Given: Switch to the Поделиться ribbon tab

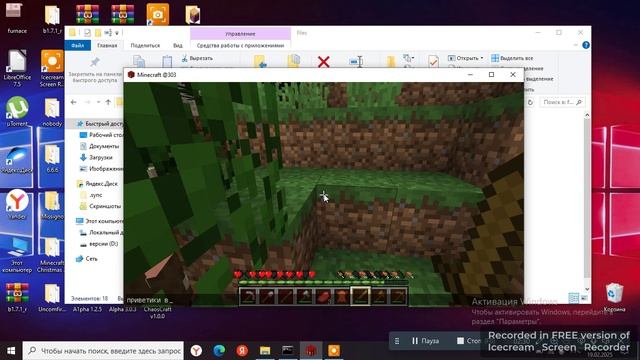Looking at the screenshot, I should (145, 45).
